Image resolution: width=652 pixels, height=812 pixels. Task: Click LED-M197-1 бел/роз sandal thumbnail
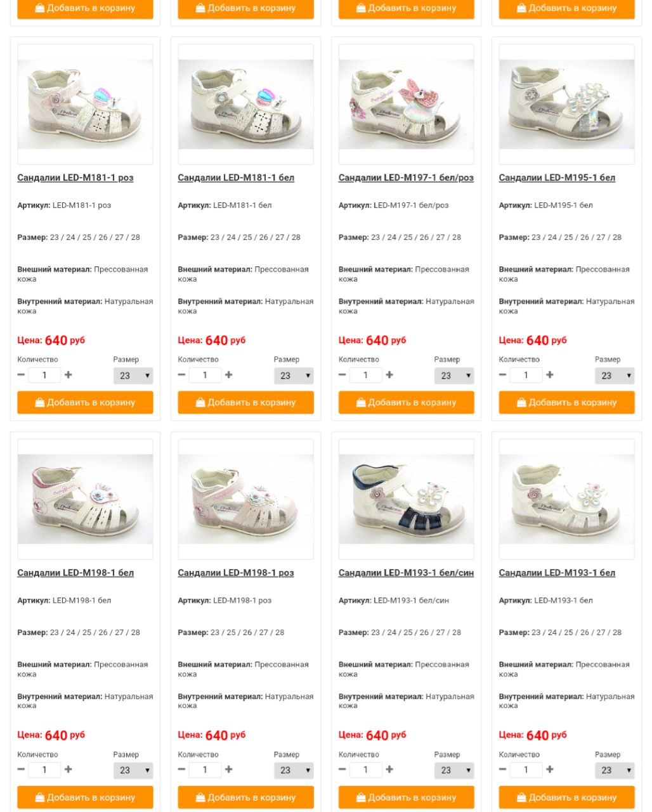tap(406, 105)
